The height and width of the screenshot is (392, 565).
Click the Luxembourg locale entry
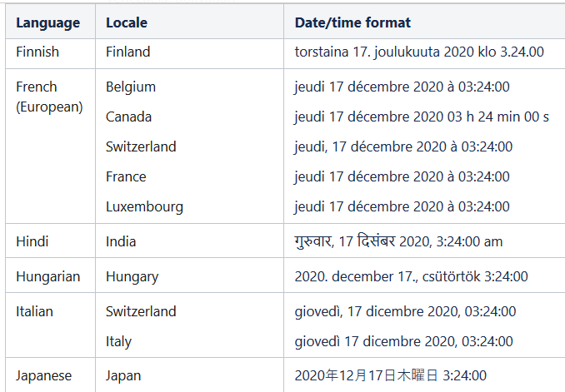(x=144, y=206)
